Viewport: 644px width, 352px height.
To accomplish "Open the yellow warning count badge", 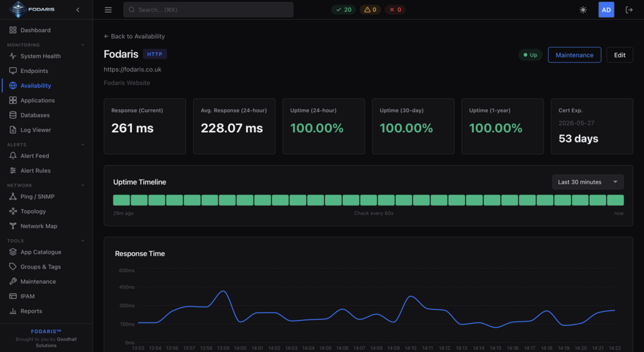I will (x=370, y=10).
